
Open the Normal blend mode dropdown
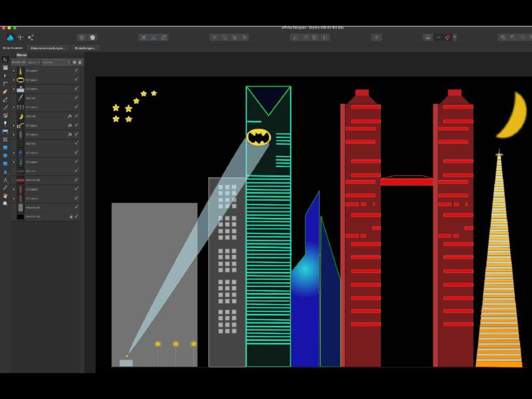pos(56,62)
